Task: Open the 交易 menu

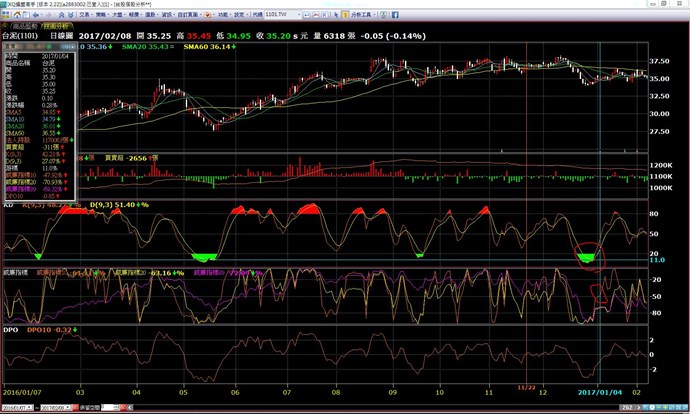Action: [x=85, y=15]
